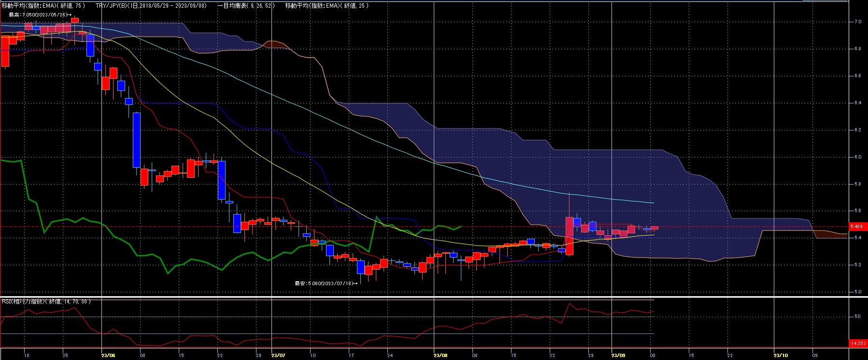Click the 5.0 price axis label
Viewport: 868px width, 360px height.
click(x=858, y=292)
